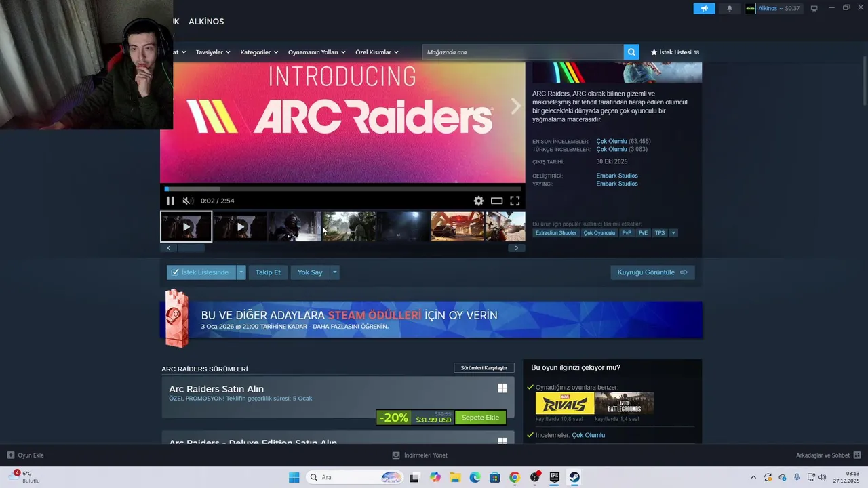
Task: Open Özel Kısımlar menu
Action: click(377, 52)
